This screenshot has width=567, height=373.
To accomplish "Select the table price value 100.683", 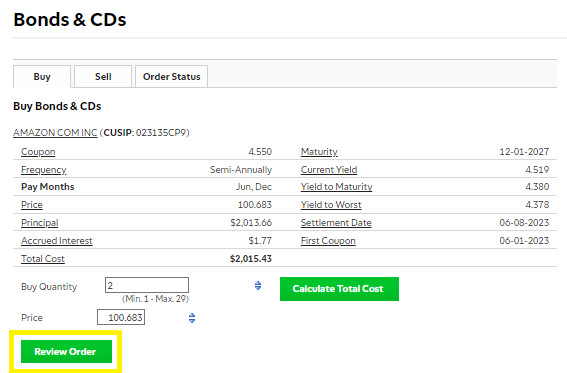I will 255,205.
